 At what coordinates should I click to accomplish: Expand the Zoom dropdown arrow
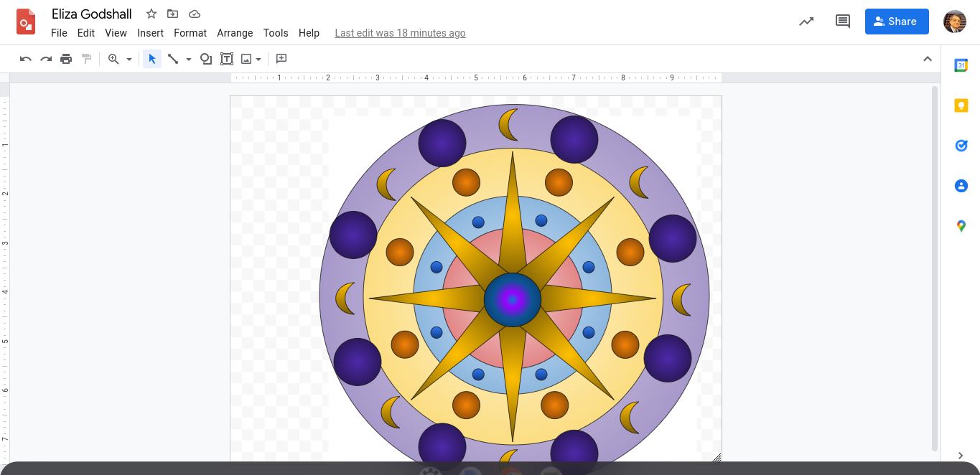[129, 60]
